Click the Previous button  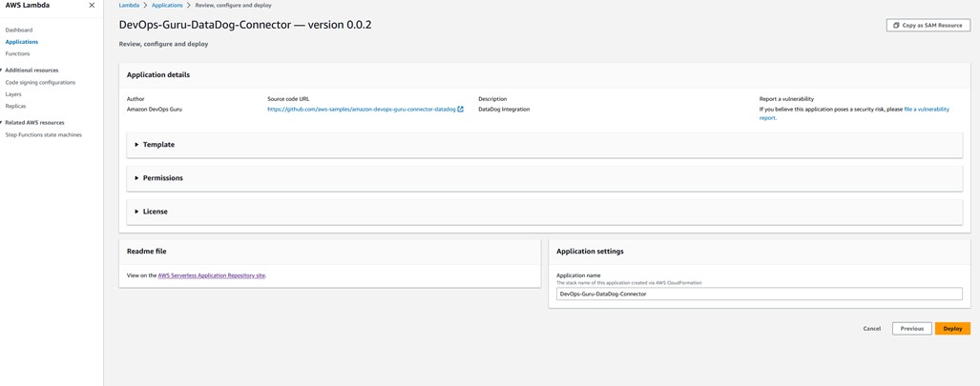click(912, 329)
